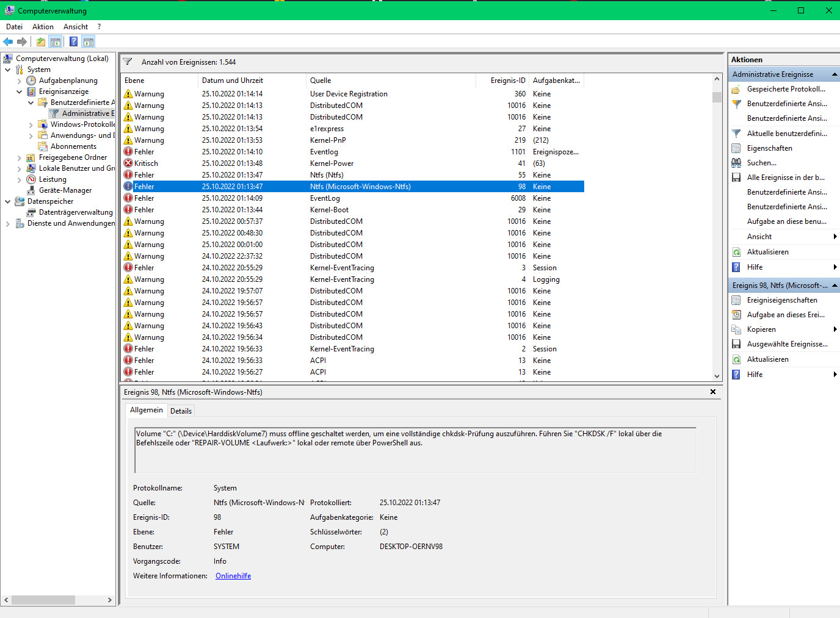The height and width of the screenshot is (618, 840).
Task: Select Lokale Benutzer und Gruppen
Action: coord(77,168)
